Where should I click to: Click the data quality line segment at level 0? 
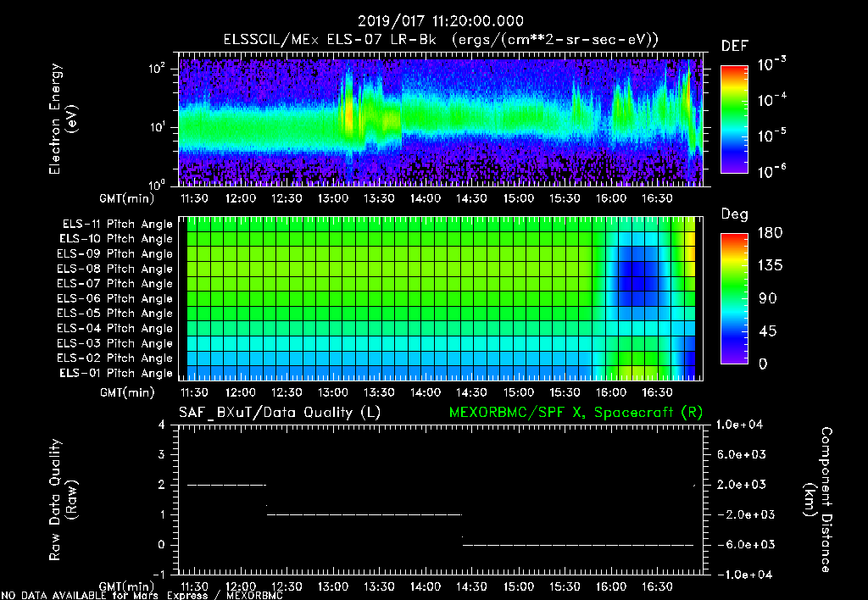[x=578, y=545]
